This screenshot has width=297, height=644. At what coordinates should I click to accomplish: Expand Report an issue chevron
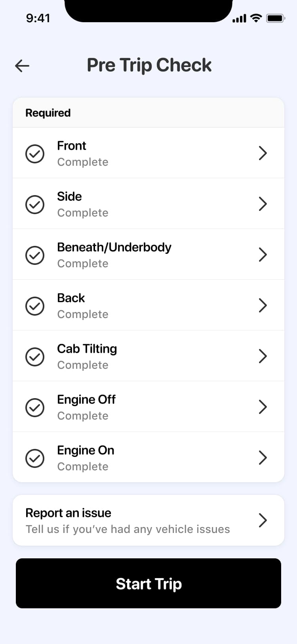click(x=263, y=520)
